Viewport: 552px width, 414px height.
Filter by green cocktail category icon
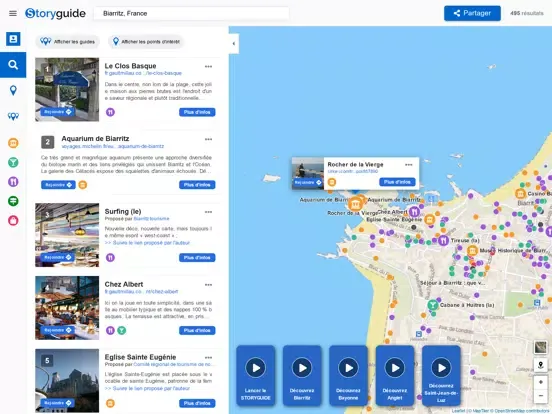(x=13, y=162)
